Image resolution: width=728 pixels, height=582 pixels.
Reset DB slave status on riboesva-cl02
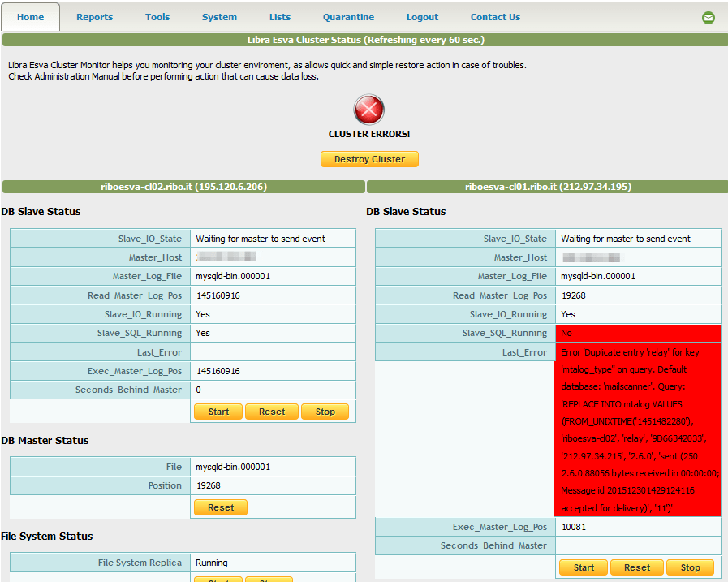click(271, 412)
